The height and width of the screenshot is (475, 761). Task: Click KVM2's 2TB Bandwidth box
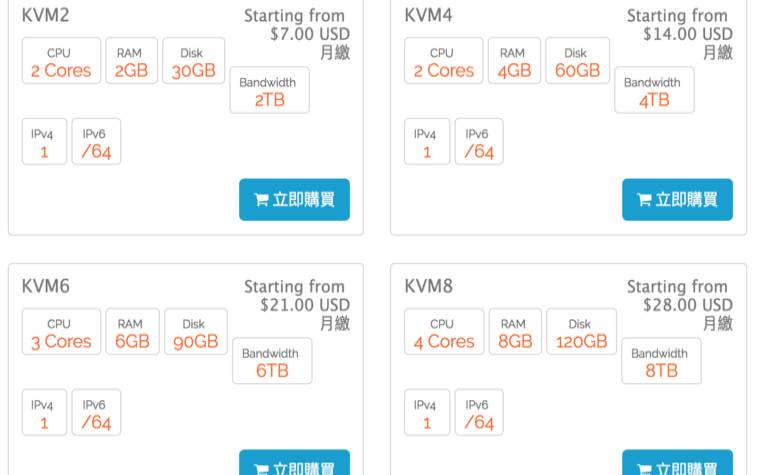tap(269, 90)
